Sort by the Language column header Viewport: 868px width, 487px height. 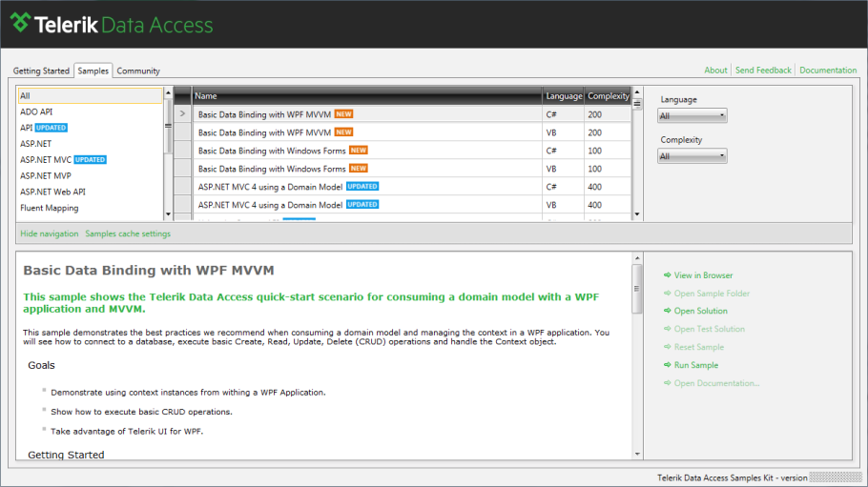[563, 95]
